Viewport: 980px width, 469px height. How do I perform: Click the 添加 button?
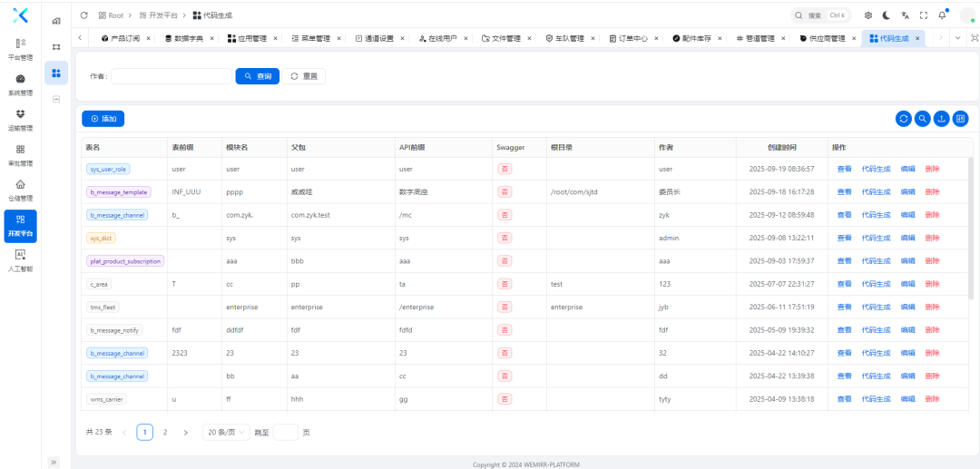103,119
